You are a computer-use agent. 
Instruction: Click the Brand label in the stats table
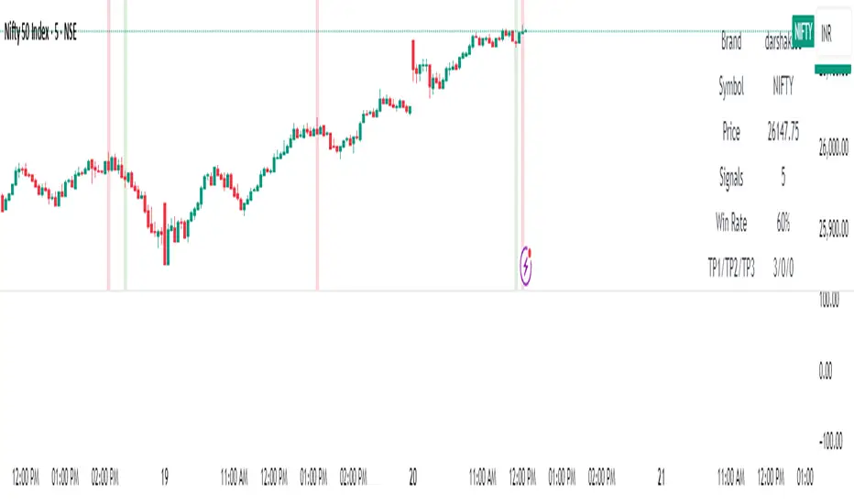point(731,42)
